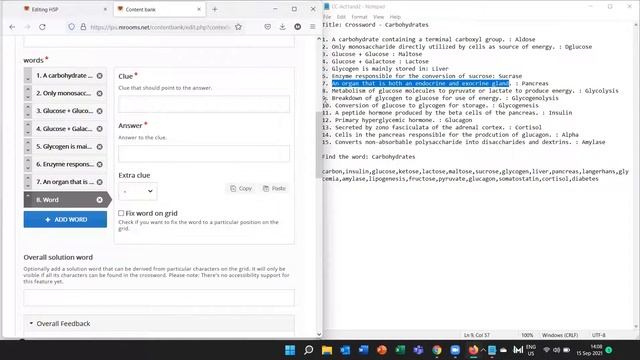This screenshot has width=640, height=360.
Task: Select word item '7. An organ that is...'
Action: coord(65,182)
